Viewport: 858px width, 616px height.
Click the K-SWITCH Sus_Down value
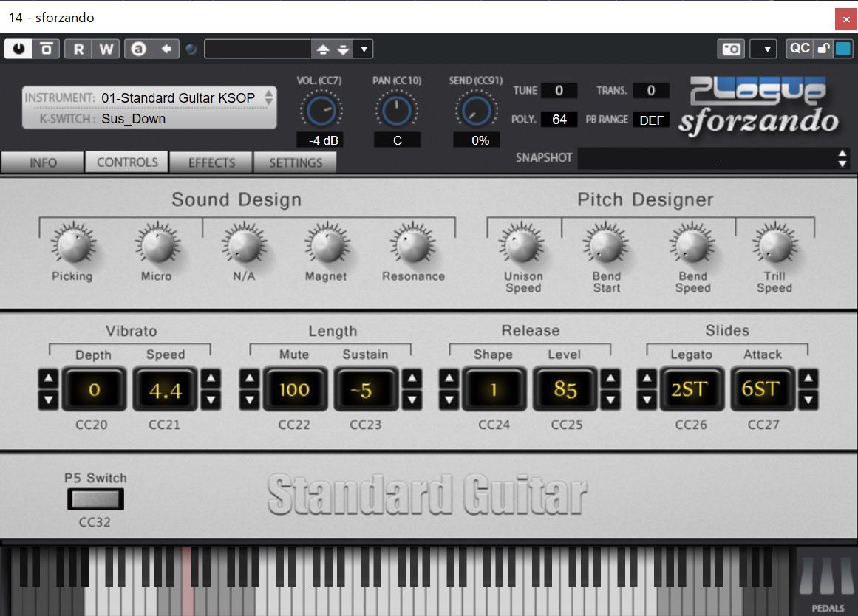point(134,119)
